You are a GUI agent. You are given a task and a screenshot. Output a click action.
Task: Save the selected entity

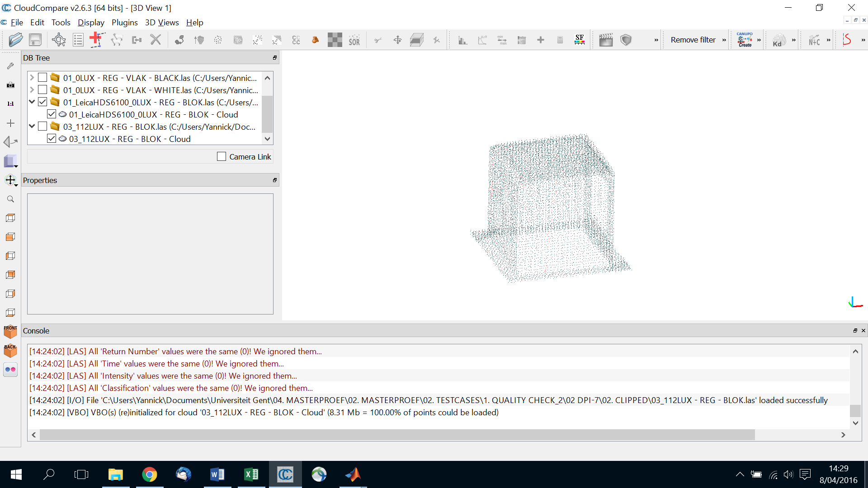tap(35, 40)
